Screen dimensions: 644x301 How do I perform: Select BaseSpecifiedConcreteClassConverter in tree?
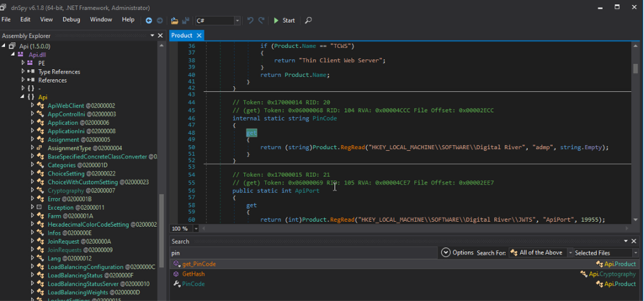[103, 157]
